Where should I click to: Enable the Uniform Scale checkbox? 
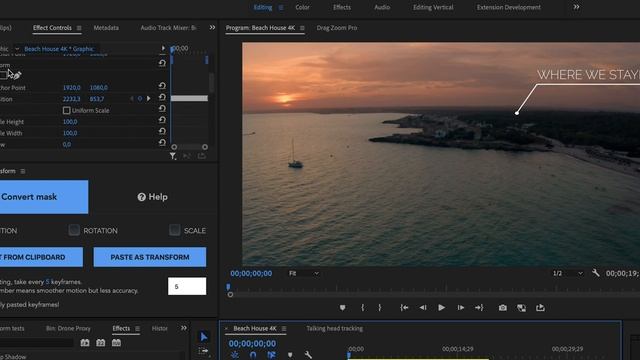pos(67,111)
